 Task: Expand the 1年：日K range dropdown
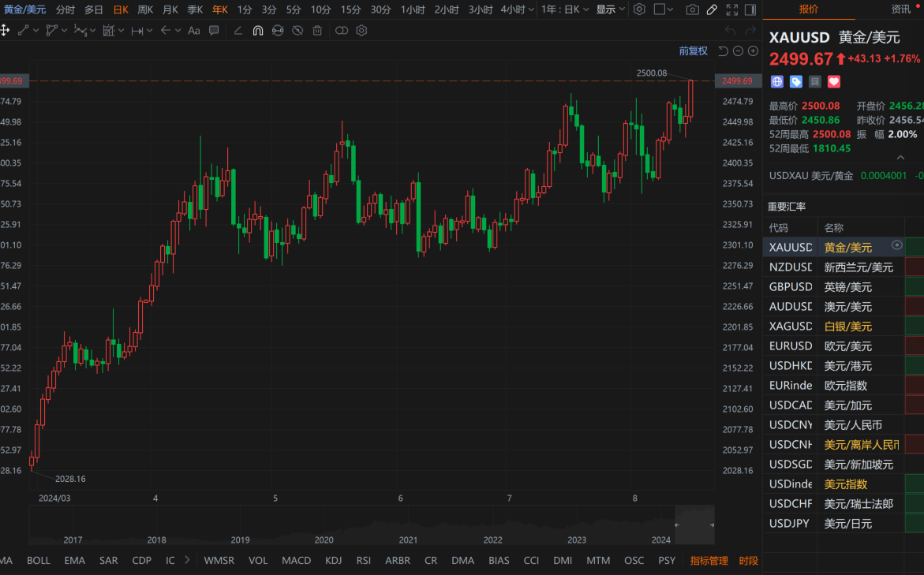pos(565,9)
